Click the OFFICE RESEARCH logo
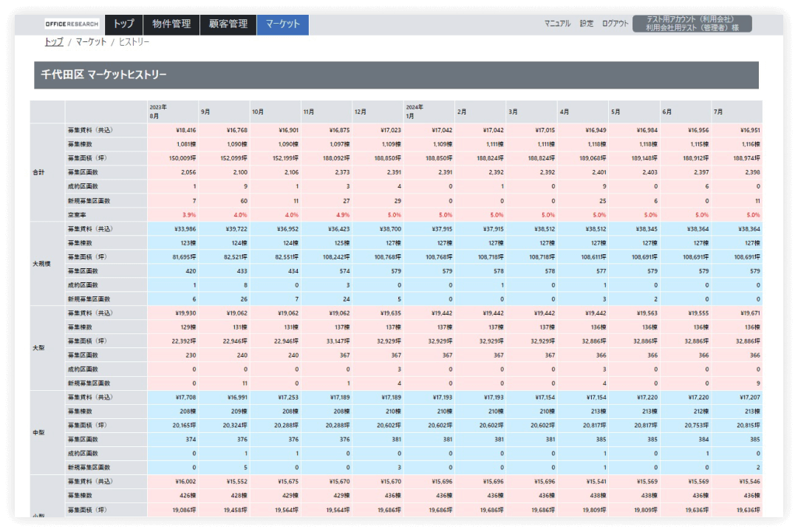 click(72, 24)
